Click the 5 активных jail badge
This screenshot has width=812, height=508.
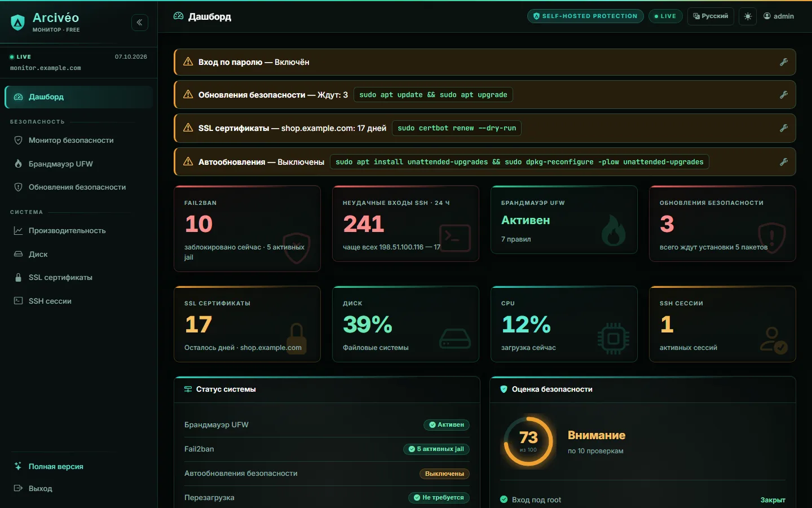[436, 449]
